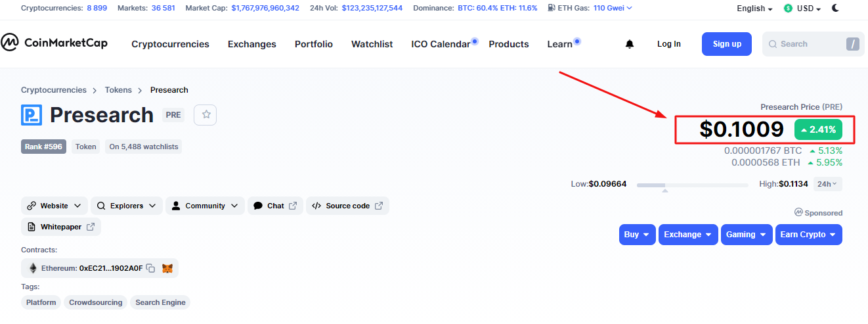Go to the Portfolio page
868x324 pixels.
point(314,44)
